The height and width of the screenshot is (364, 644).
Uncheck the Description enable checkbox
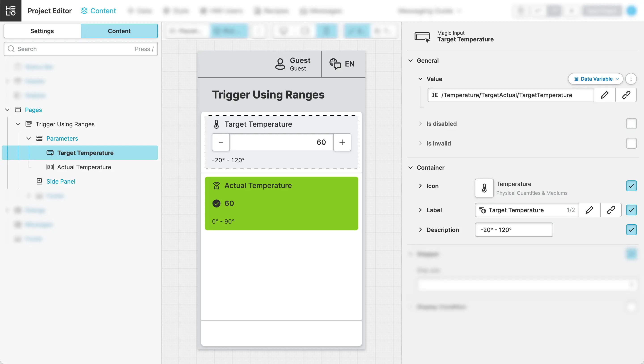click(x=631, y=229)
